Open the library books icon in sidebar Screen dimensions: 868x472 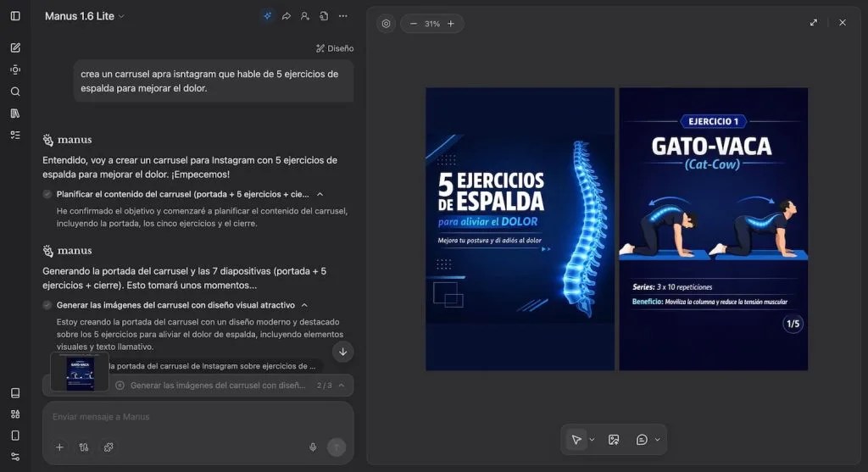(x=15, y=113)
